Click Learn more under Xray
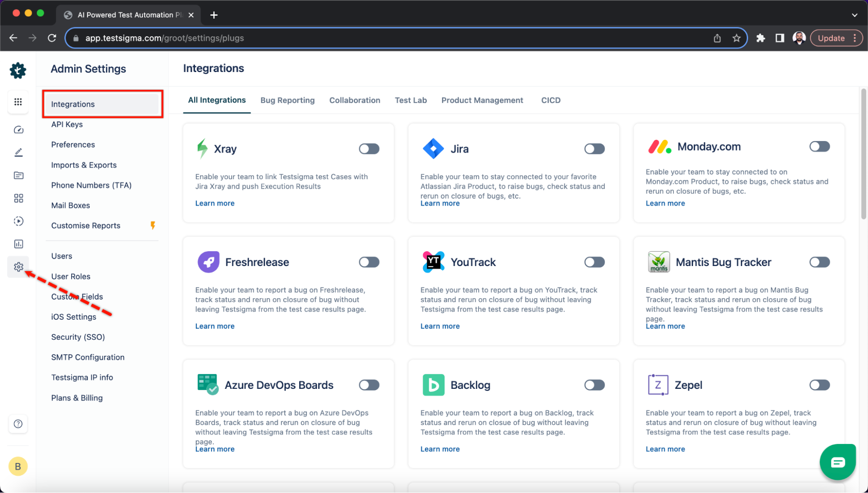Viewport: 868px width, 493px height. click(215, 203)
